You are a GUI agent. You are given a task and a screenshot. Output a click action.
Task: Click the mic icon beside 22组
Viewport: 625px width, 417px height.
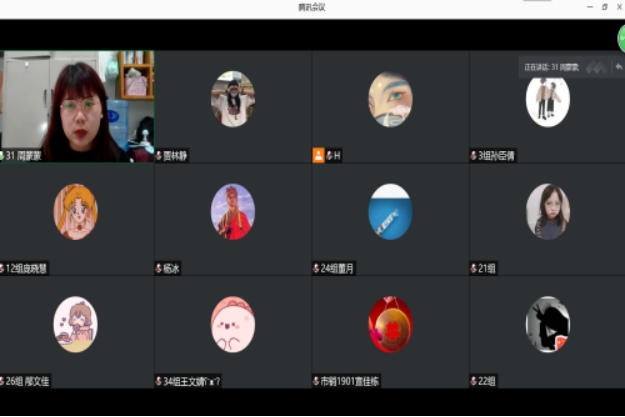[x=474, y=381]
